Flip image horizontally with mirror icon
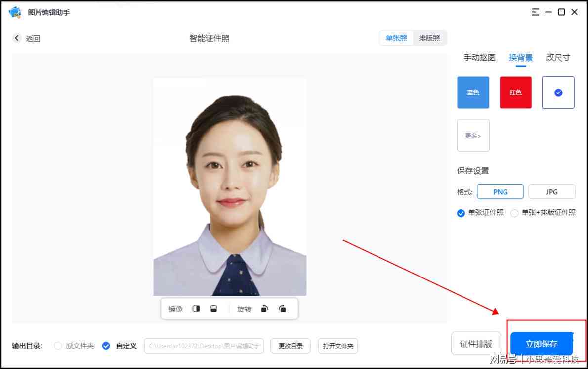This screenshot has height=369, width=588. point(196,309)
